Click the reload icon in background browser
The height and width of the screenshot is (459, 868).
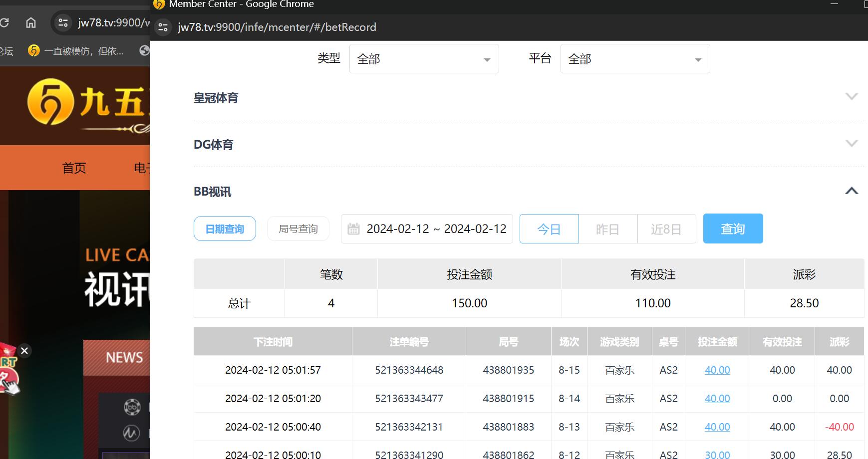[4, 22]
